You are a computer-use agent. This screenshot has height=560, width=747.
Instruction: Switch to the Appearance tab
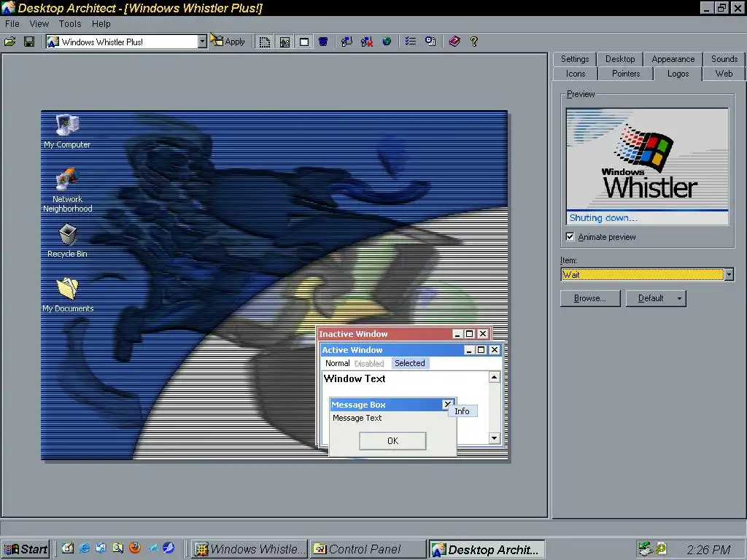click(x=673, y=59)
